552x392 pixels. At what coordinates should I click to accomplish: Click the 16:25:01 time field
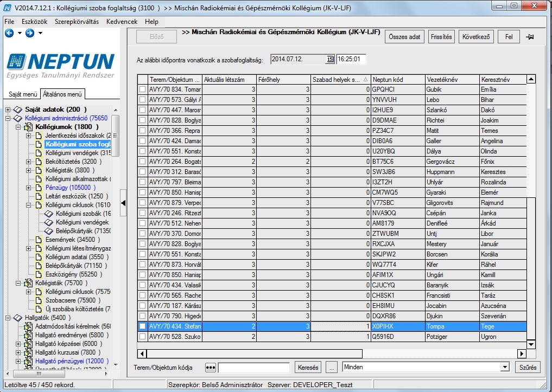coord(351,59)
